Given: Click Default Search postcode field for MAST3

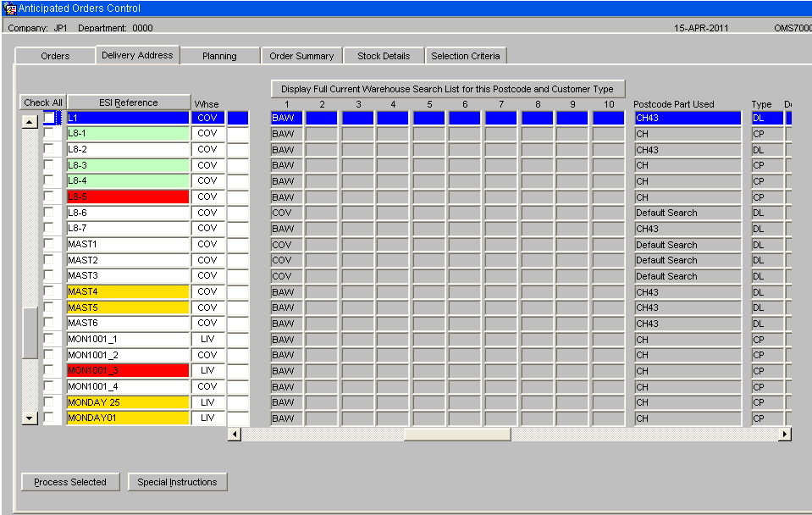Looking at the screenshot, I should 688,276.
